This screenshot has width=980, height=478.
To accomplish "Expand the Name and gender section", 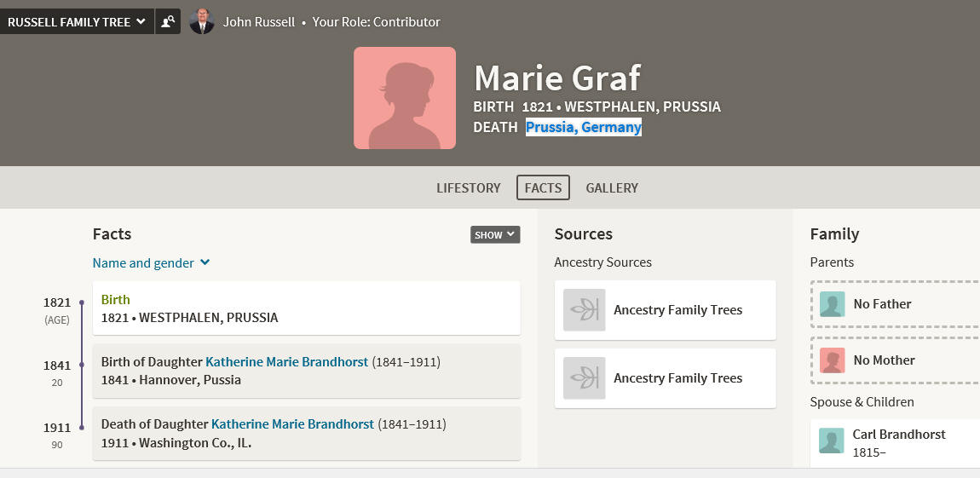I will click(151, 263).
